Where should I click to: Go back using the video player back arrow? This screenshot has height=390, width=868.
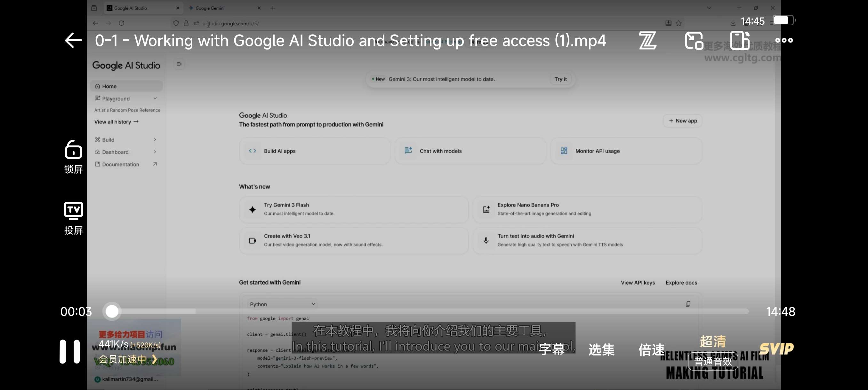click(74, 40)
